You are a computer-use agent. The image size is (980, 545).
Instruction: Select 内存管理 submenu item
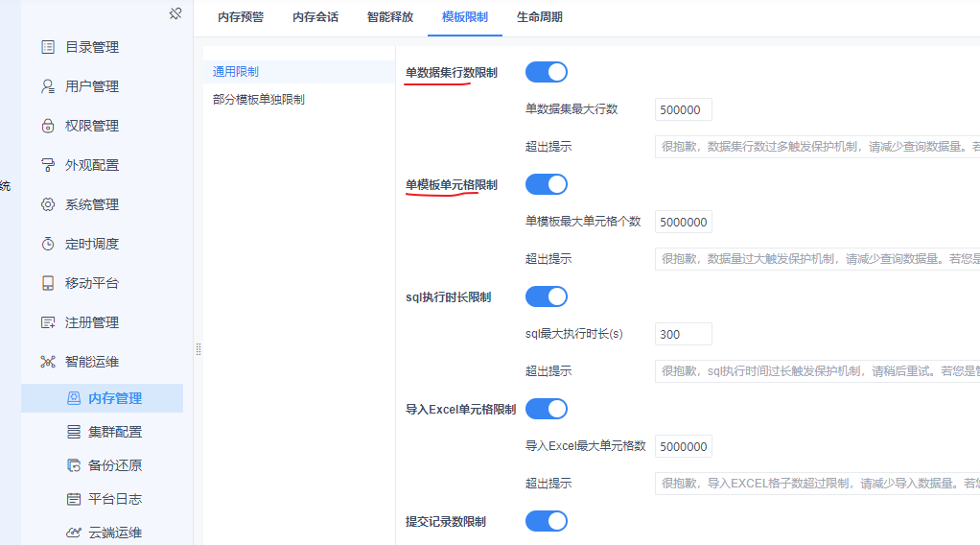pyautogui.click(x=103, y=398)
